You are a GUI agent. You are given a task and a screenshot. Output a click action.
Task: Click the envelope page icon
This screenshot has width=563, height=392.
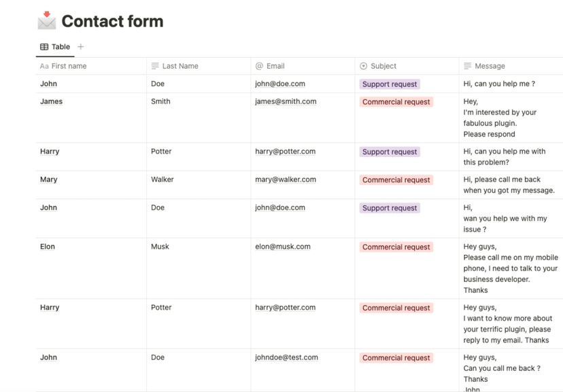[x=47, y=20]
